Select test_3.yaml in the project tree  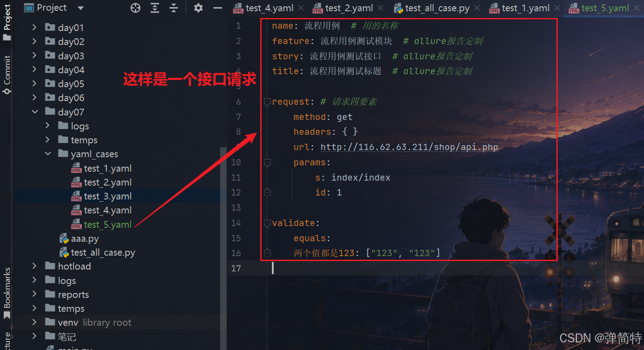coord(108,196)
